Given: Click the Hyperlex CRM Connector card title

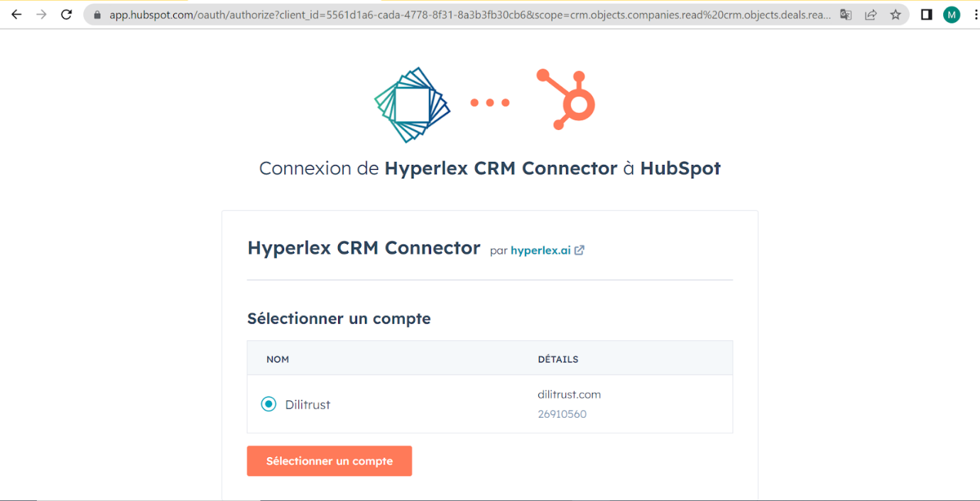Looking at the screenshot, I should [x=364, y=248].
